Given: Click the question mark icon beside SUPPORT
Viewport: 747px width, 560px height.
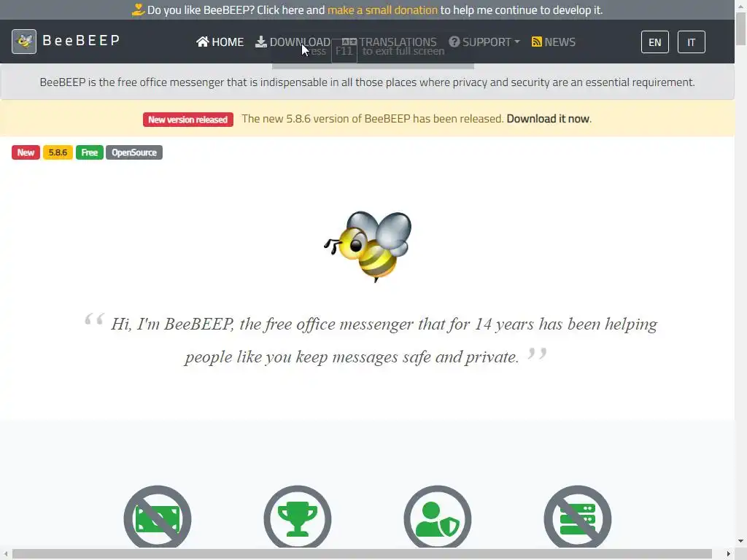Looking at the screenshot, I should click(x=454, y=42).
